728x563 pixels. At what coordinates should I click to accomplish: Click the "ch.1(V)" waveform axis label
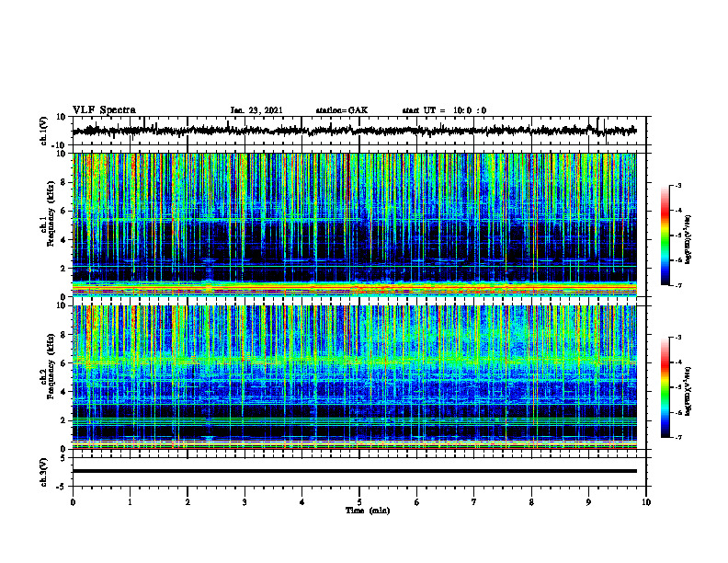(44, 131)
